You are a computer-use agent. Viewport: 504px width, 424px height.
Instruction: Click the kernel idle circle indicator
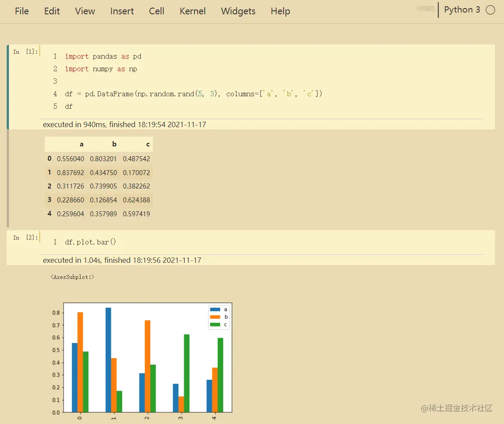pos(490,10)
